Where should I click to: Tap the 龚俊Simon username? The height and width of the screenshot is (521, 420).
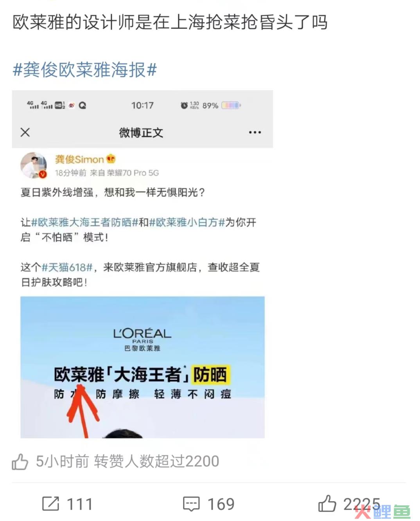tap(79, 159)
